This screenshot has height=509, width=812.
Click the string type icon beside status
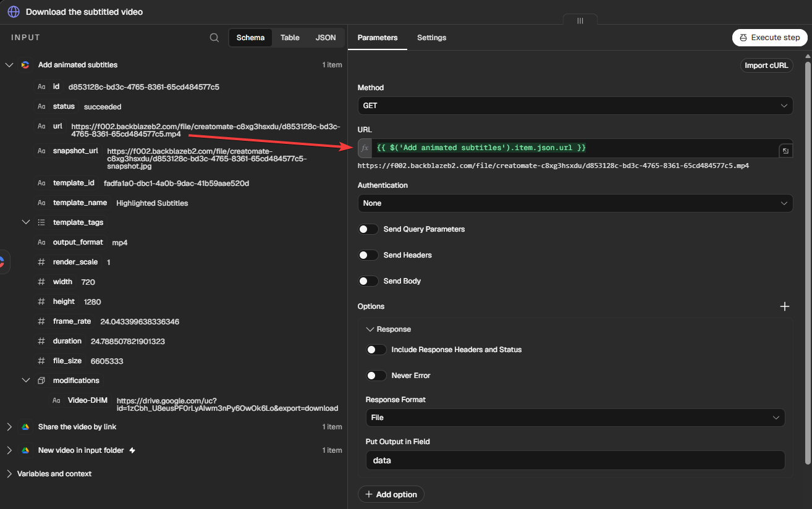tap(41, 106)
